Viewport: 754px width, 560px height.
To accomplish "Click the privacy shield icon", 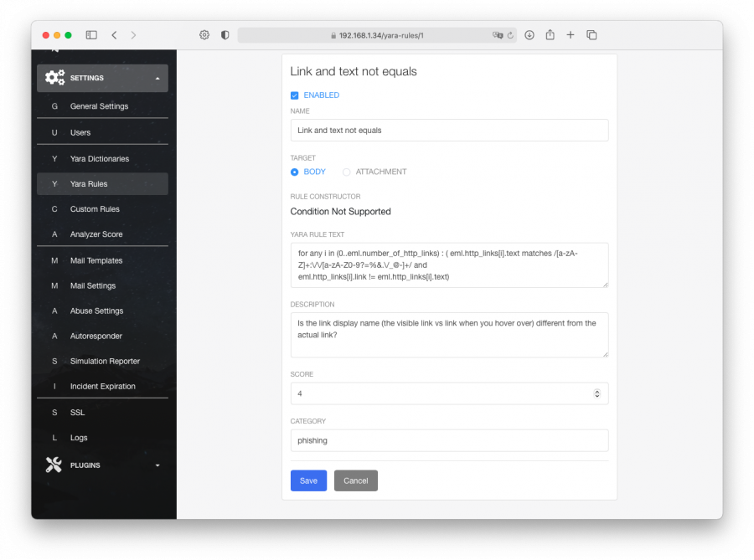I will [x=225, y=35].
